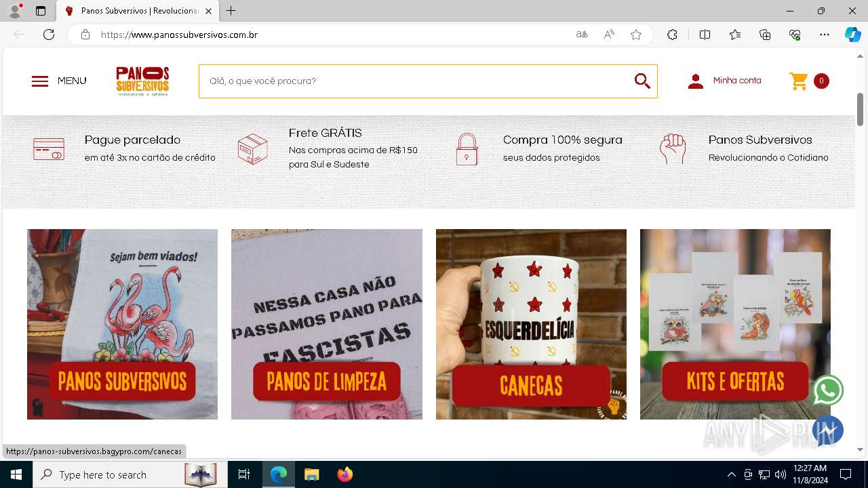The height and width of the screenshot is (488, 868).
Task: Click 'Revolucionando o Cotidiano' text
Action: pos(768,157)
